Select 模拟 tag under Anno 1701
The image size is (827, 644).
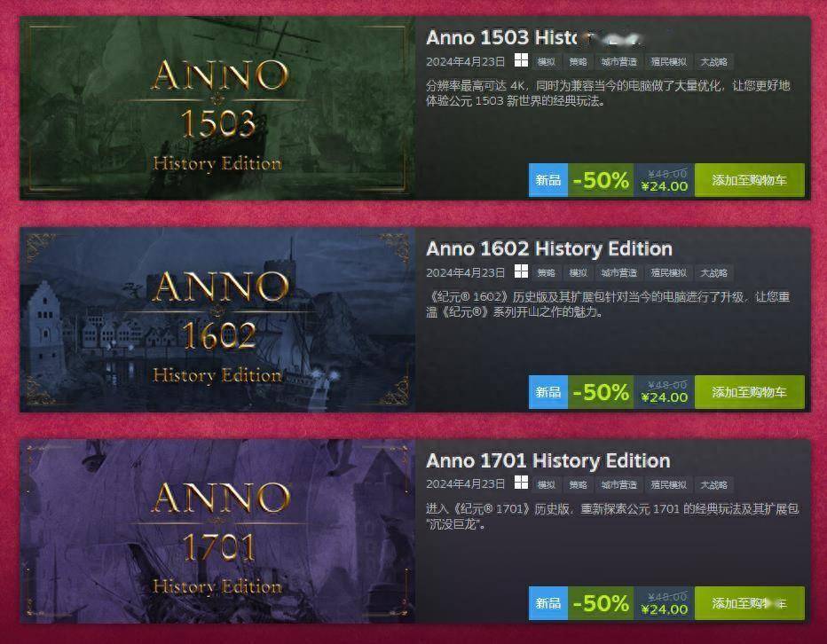[546, 484]
